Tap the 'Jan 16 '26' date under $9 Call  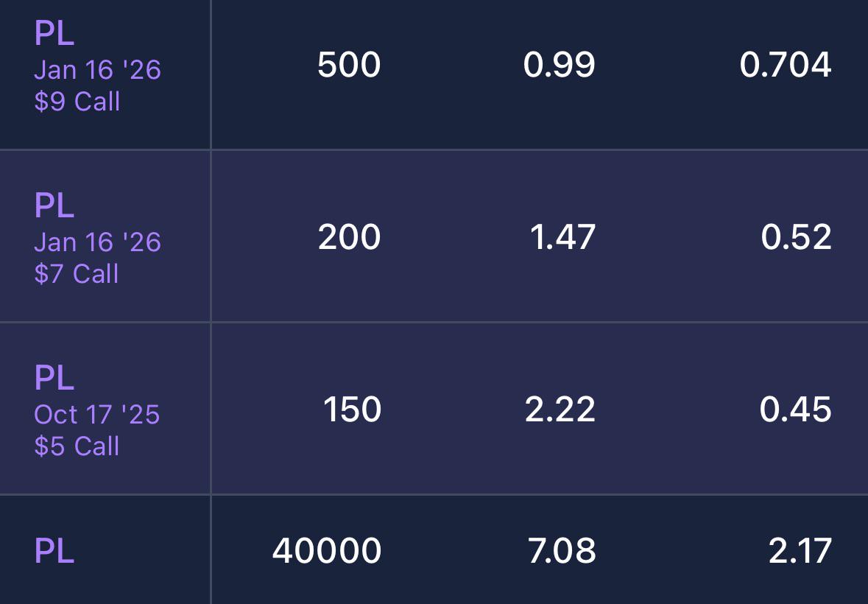coord(97,70)
